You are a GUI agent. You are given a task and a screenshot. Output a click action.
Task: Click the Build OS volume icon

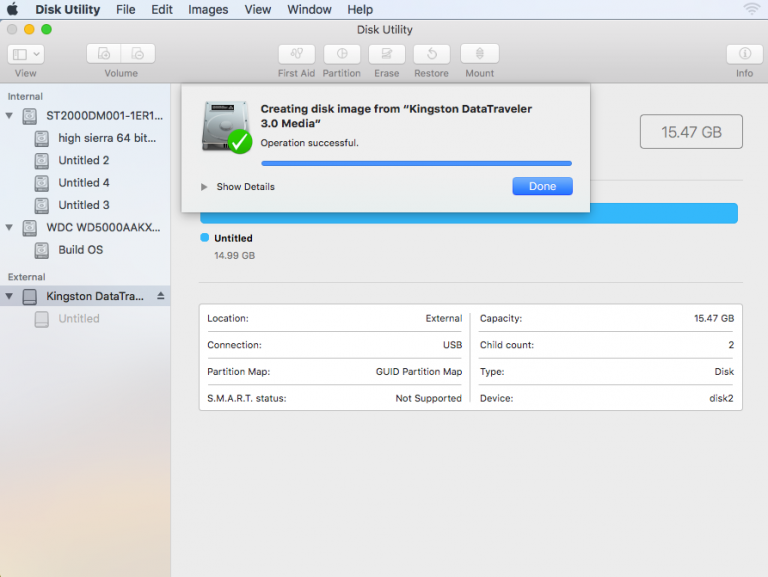click(42, 250)
